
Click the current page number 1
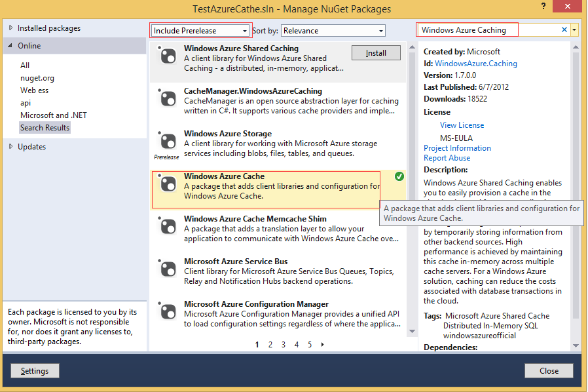tap(257, 344)
